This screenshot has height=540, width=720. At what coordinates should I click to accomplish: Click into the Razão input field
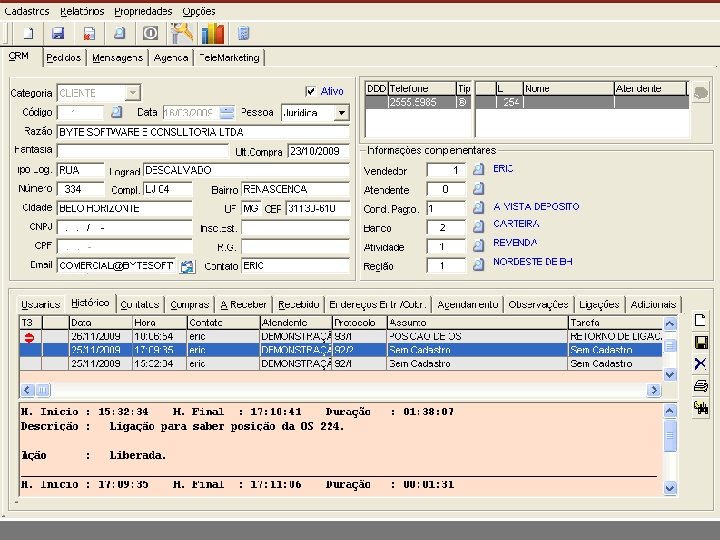tap(202, 132)
